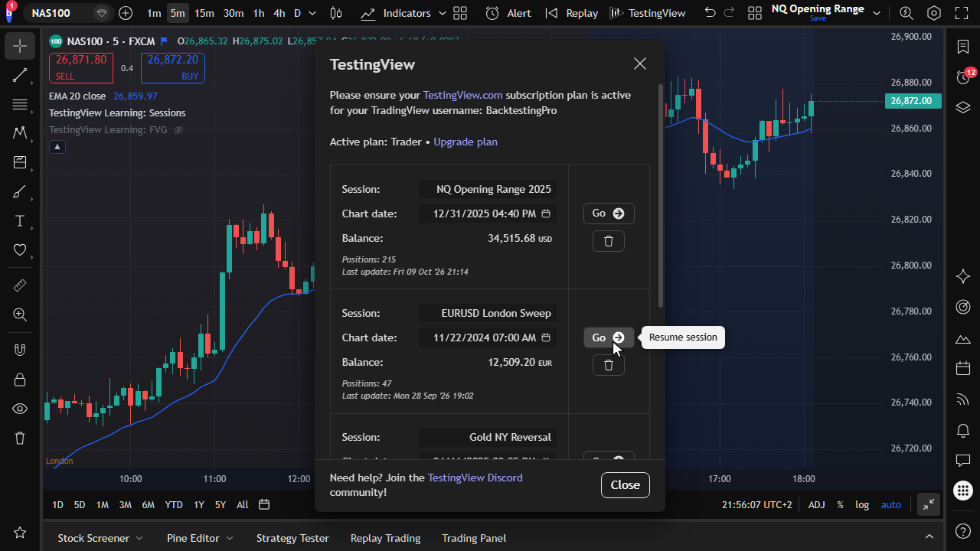Select the Trend Line drawing tool

(x=20, y=75)
